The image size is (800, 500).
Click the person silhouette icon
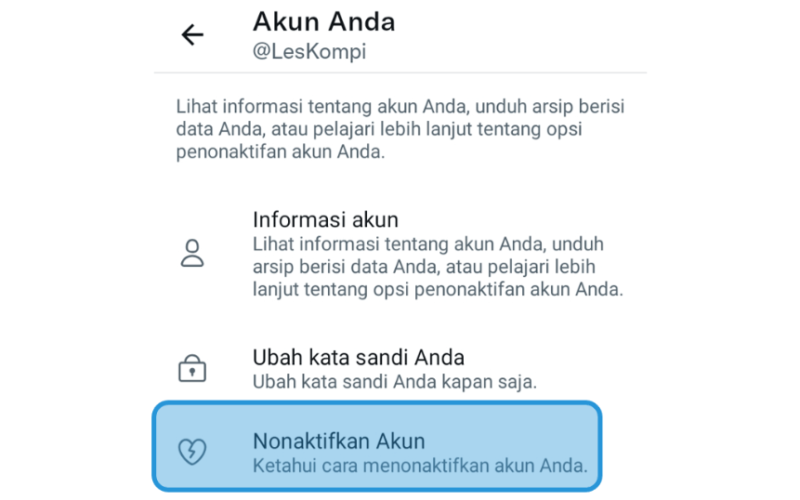click(x=192, y=253)
